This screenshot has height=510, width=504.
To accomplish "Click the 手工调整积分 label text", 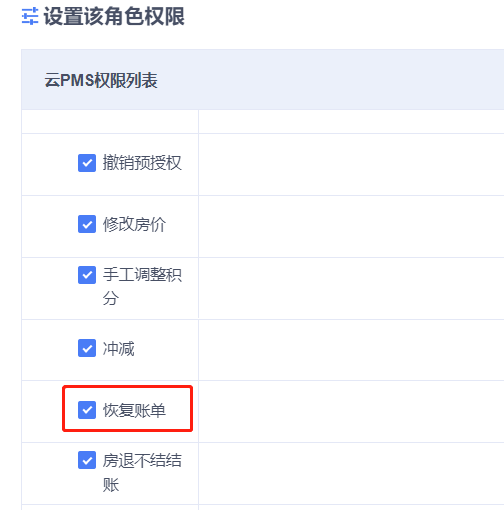I will point(142,286).
